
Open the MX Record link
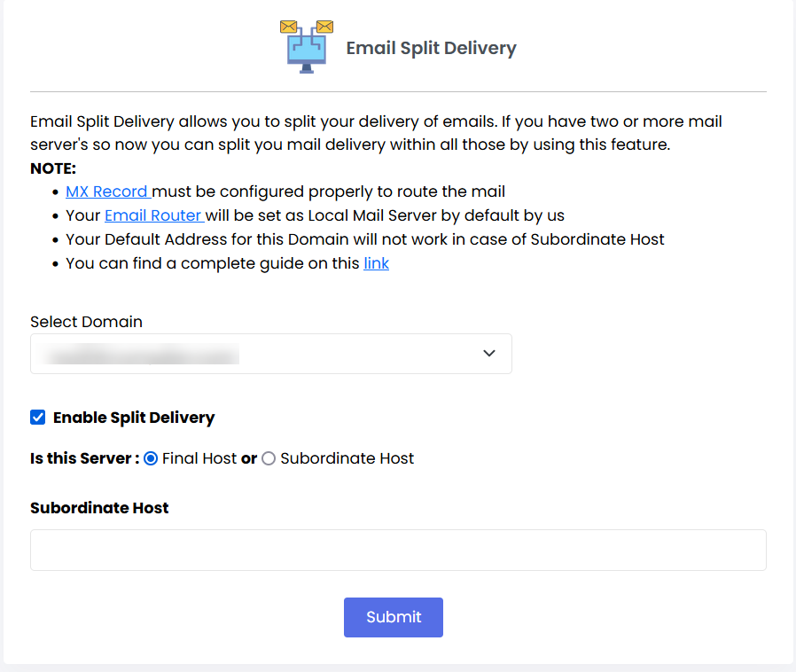[x=108, y=191]
